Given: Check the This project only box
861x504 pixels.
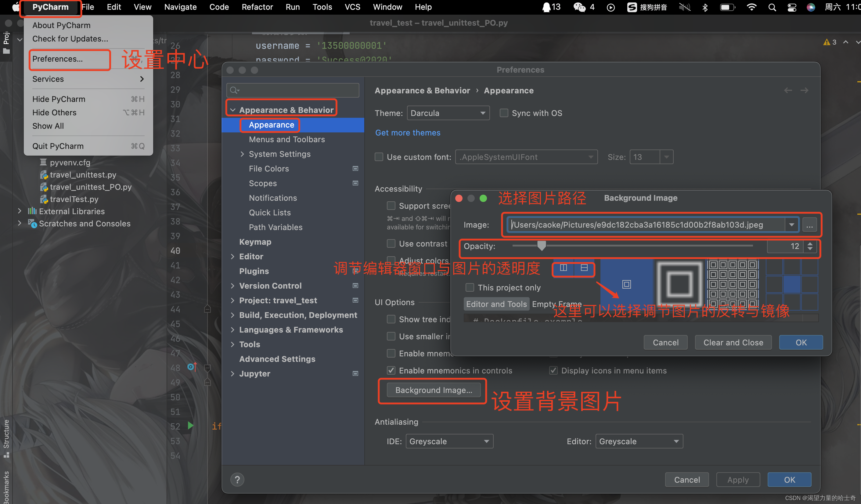Looking at the screenshot, I should (470, 287).
